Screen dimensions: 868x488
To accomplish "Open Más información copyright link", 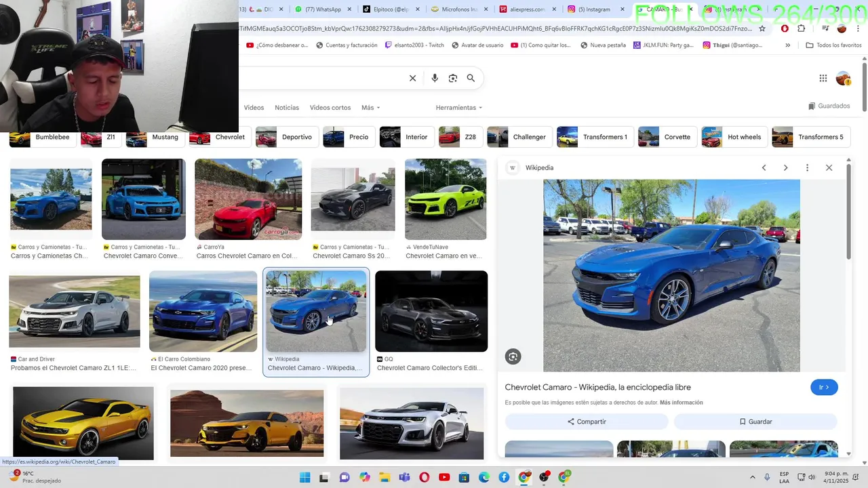I will tap(682, 403).
